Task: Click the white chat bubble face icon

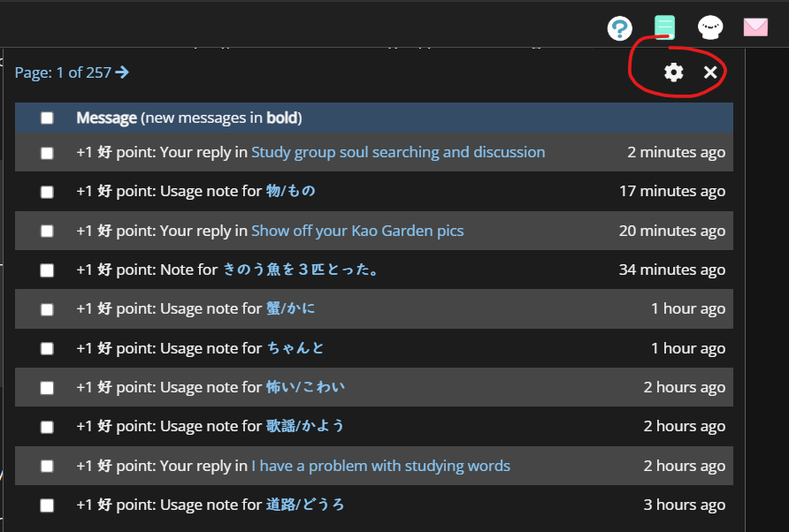Action: (x=710, y=27)
